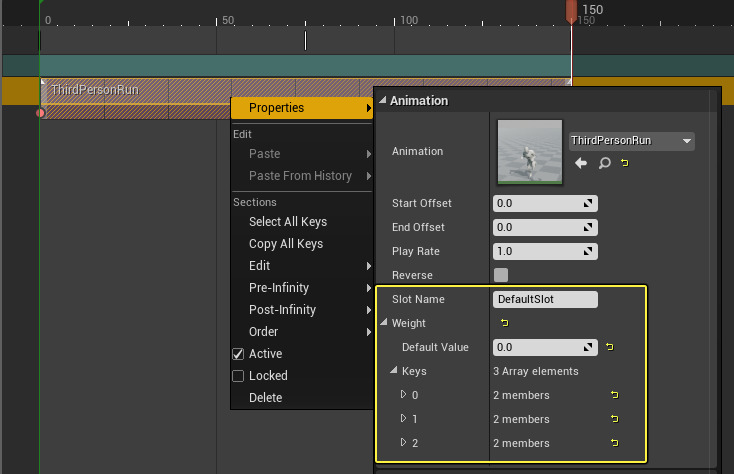Viewport: 734px width, 474px height.
Task: Check the Locked option
Action: pos(238,376)
